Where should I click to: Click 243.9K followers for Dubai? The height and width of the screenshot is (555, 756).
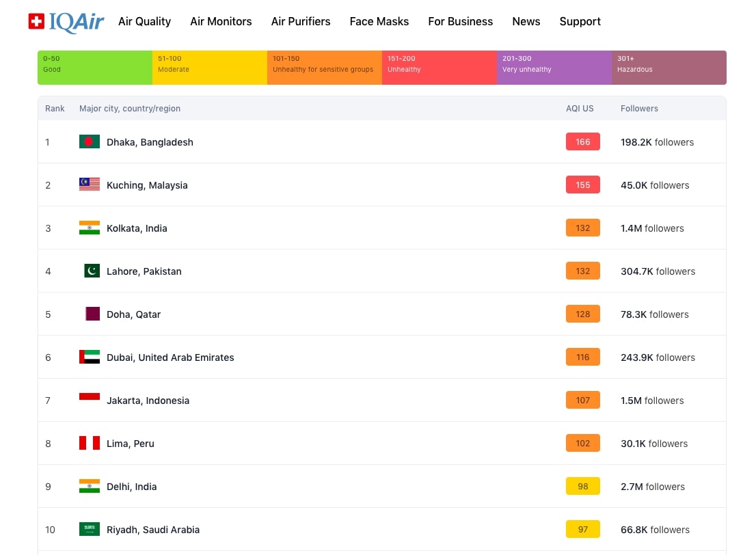click(658, 357)
